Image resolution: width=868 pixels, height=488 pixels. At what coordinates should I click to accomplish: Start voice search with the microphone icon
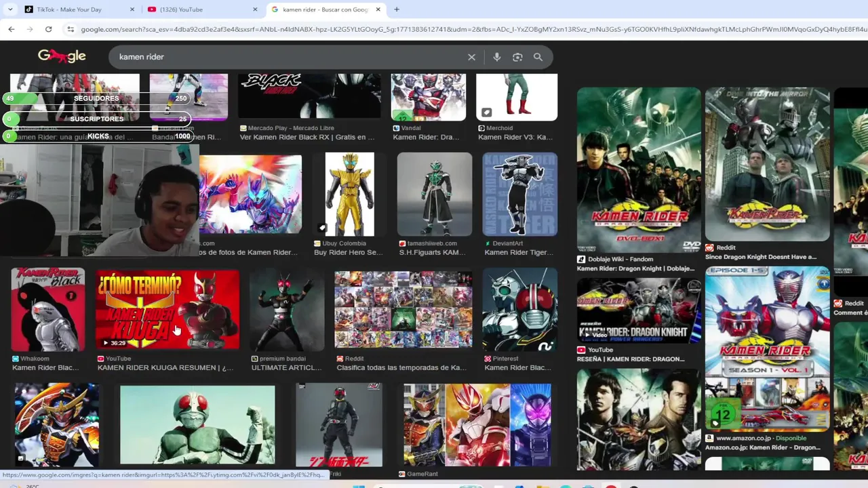[497, 57]
